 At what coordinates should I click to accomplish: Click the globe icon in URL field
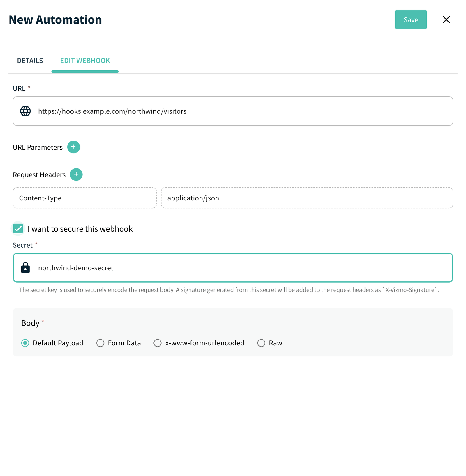coord(25,111)
